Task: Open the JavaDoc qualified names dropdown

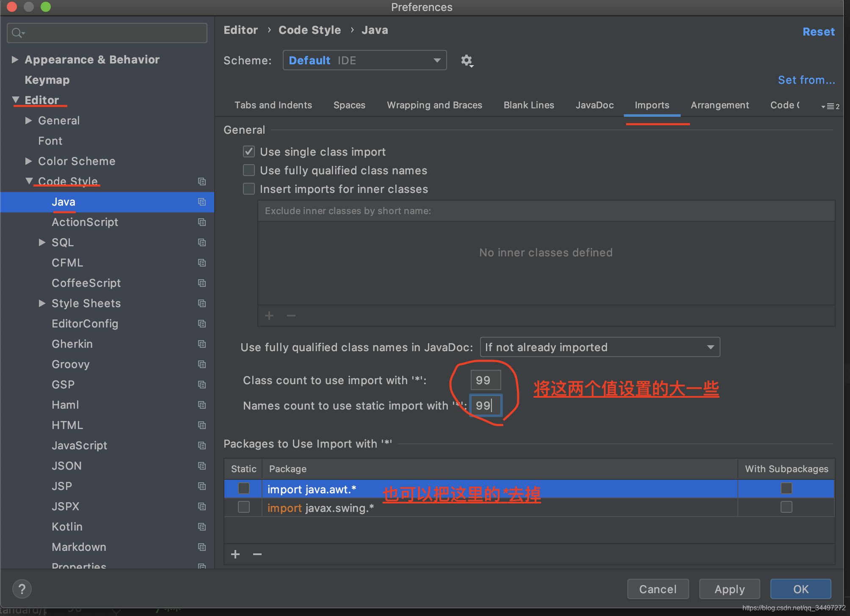Action: click(599, 347)
